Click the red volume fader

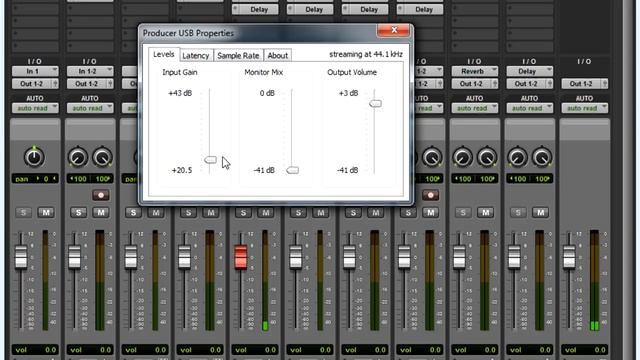pyautogui.click(x=241, y=257)
